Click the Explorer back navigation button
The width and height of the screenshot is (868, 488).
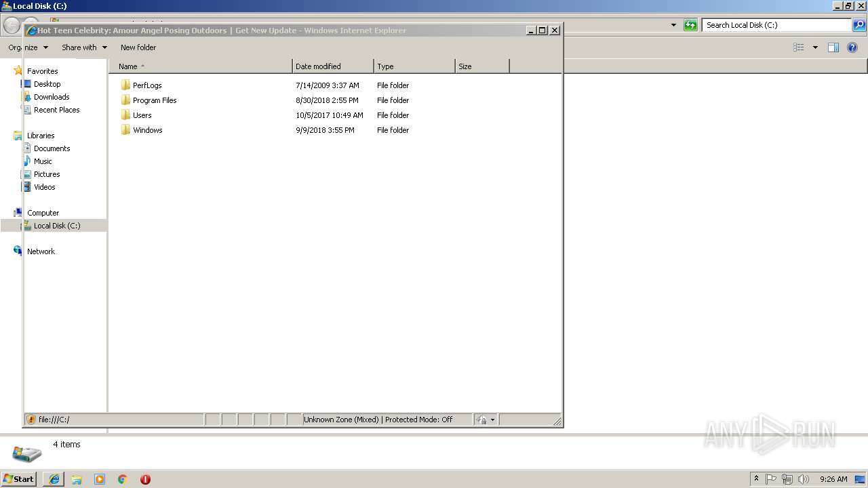click(x=12, y=26)
